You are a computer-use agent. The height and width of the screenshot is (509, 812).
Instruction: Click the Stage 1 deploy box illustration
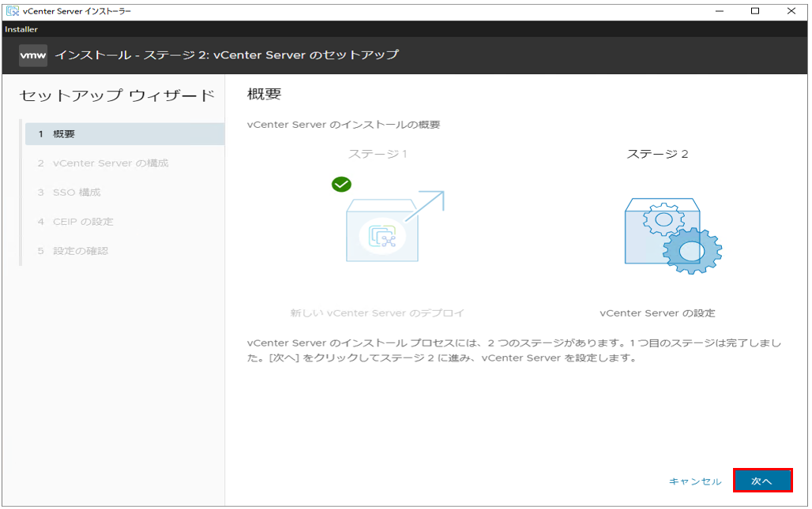tap(395, 226)
